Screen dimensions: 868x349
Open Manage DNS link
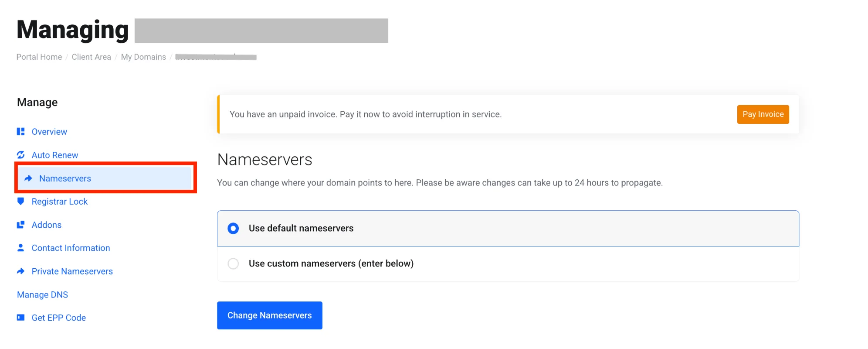(43, 294)
